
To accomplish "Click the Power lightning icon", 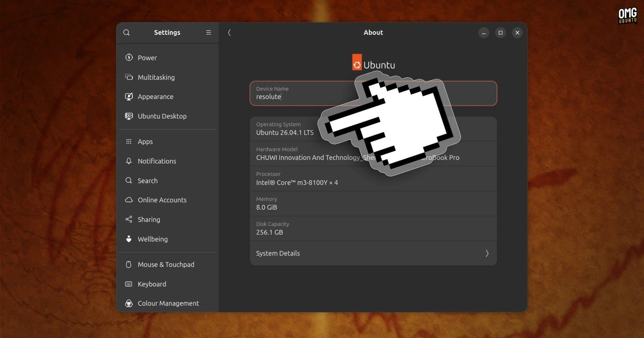I will pyautogui.click(x=129, y=58).
